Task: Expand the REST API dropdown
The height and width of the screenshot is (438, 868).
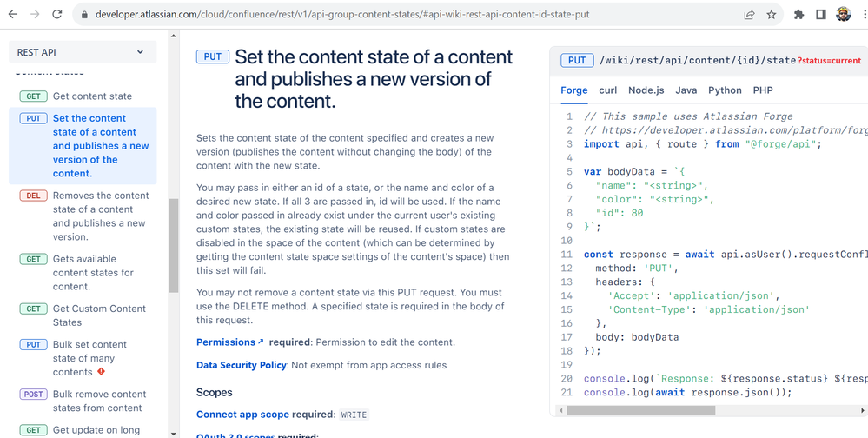Action: point(83,52)
